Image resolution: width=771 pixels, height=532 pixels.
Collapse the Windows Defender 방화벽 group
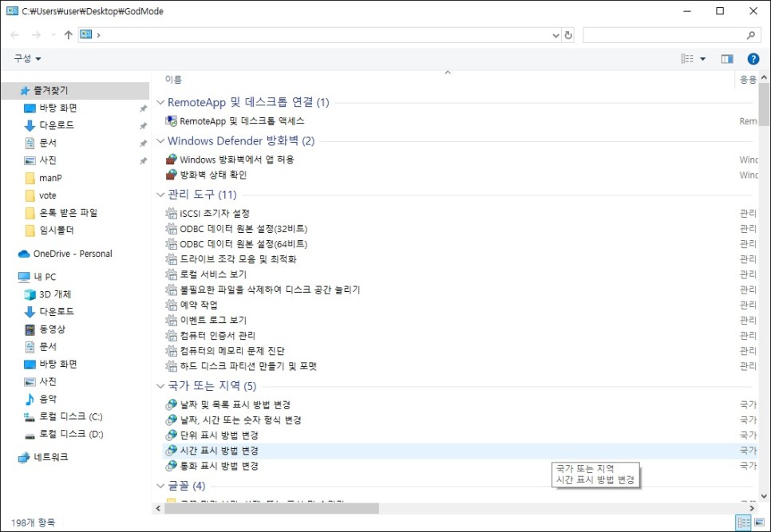[x=160, y=141]
